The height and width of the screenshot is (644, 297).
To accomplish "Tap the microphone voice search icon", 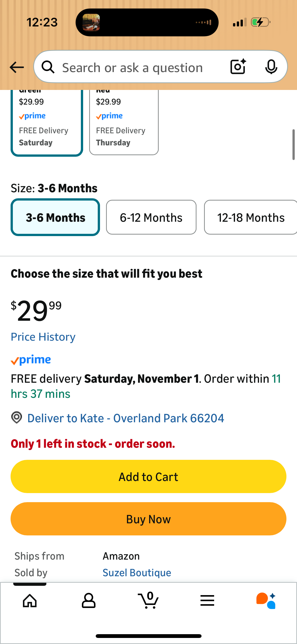I will coord(271,67).
